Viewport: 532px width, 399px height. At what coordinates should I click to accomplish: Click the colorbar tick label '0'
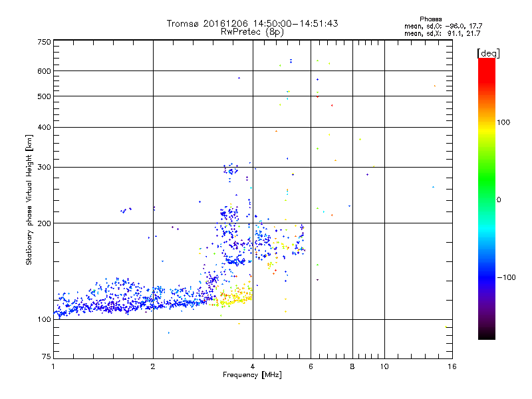click(499, 200)
